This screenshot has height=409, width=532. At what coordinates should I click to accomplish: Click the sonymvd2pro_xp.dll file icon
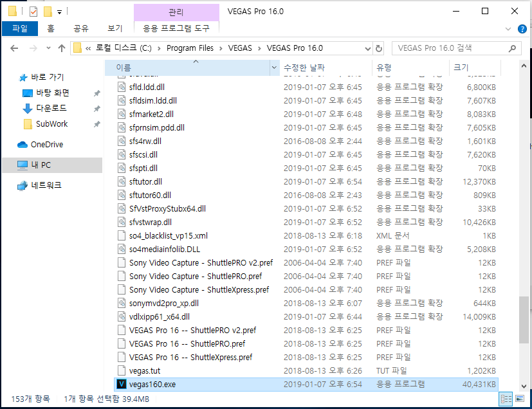pyautogui.click(x=122, y=303)
